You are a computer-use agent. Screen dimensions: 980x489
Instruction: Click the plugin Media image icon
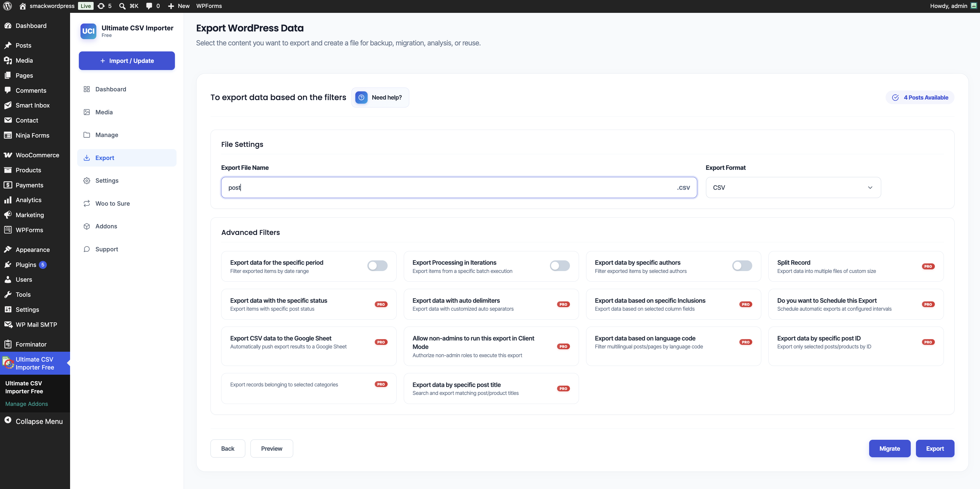(x=87, y=112)
